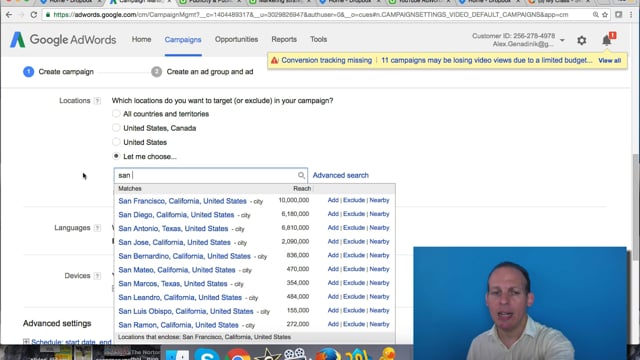The width and height of the screenshot is (640, 360).
Task: Open Skype from the dock
Action: [207, 354]
